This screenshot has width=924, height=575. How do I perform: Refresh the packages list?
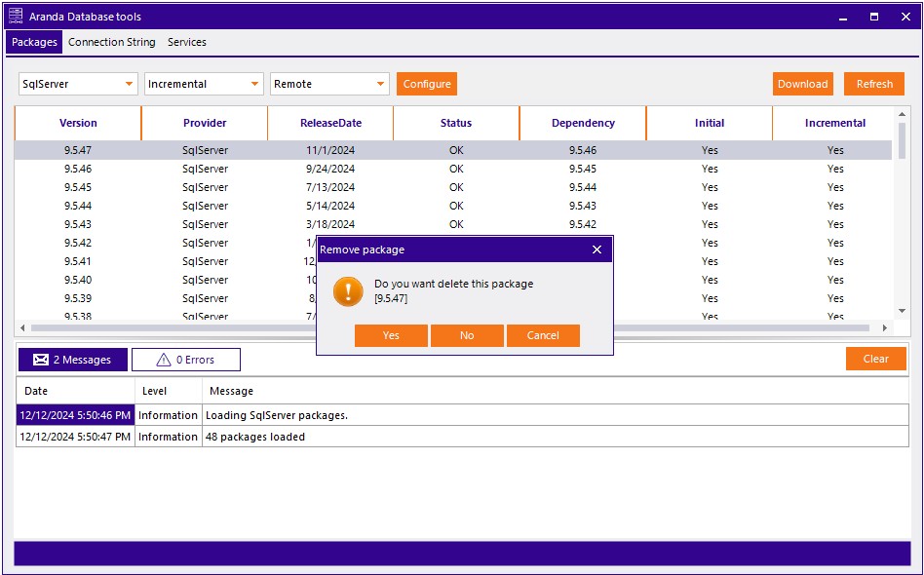click(x=874, y=84)
